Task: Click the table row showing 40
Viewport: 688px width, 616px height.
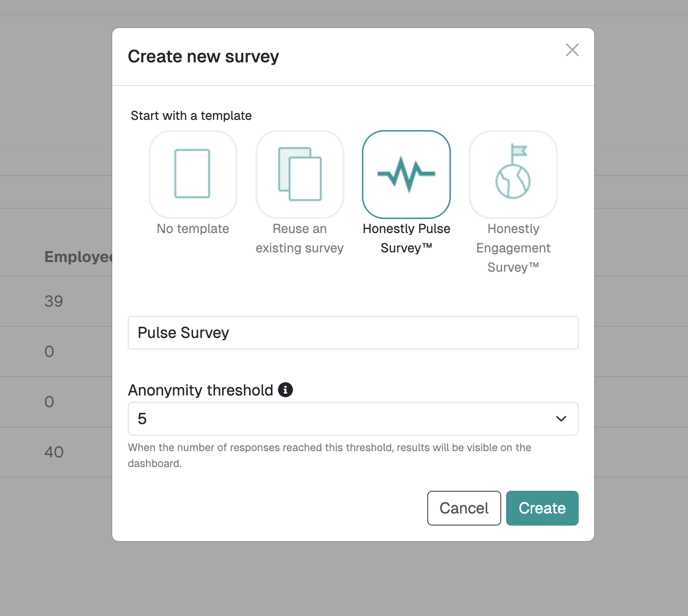Action: (54, 452)
